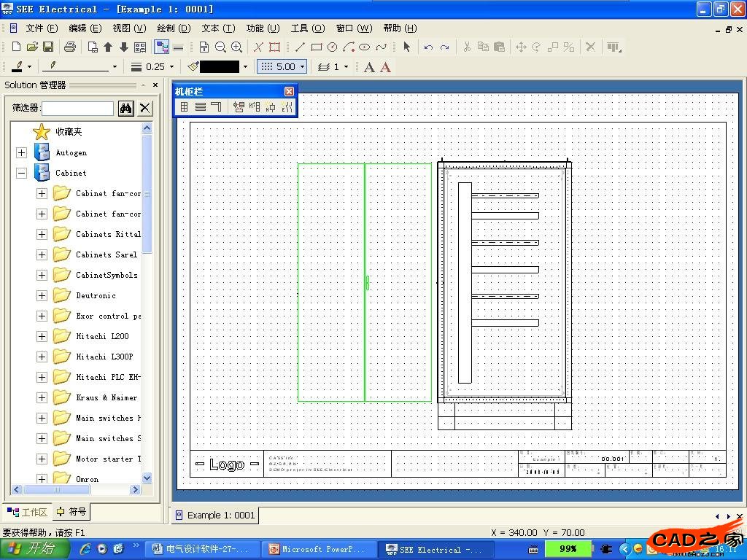
Task: Select the arrow pointer selection tool
Action: coord(406,47)
